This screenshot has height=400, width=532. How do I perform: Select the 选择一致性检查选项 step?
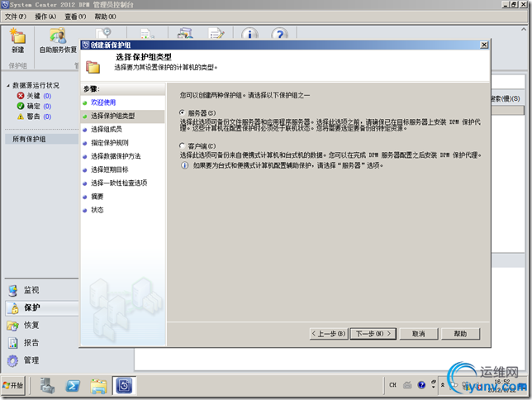point(119,183)
